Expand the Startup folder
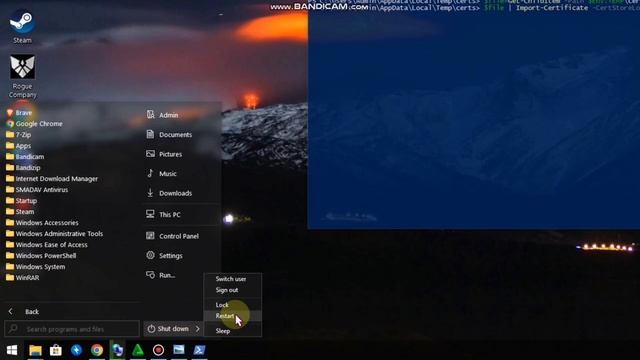Viewport: 640px width, 360px height. point(22,201)
